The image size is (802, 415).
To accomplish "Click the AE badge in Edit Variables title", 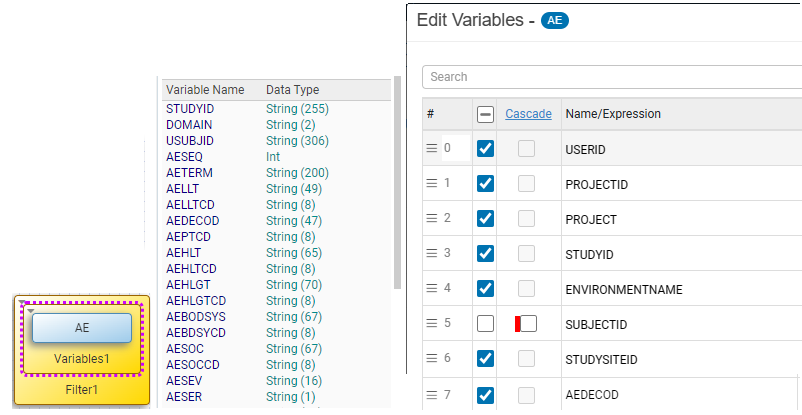I will [555, 20].
